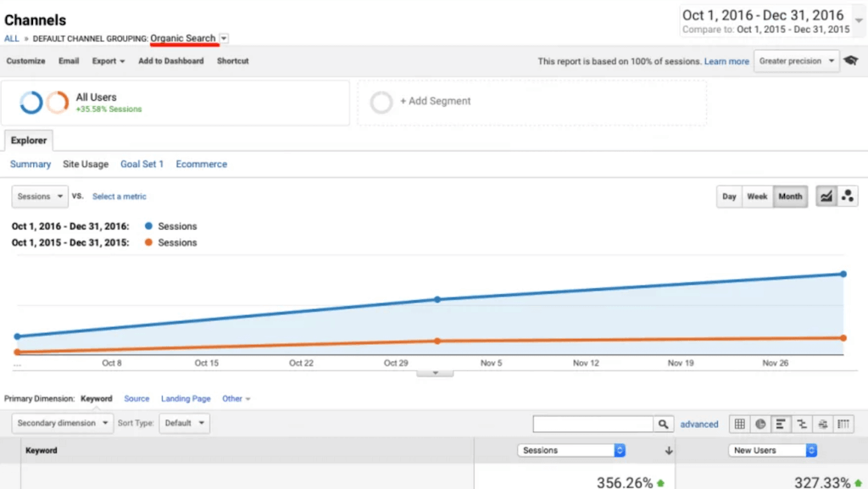Select the comparison view icon

pos(801,424)
